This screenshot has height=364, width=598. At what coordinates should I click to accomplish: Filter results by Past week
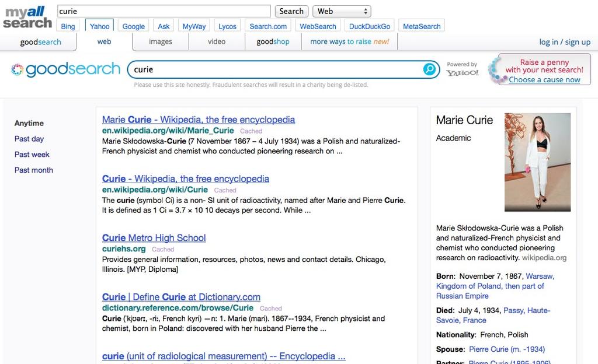click(x=32, y=154)
